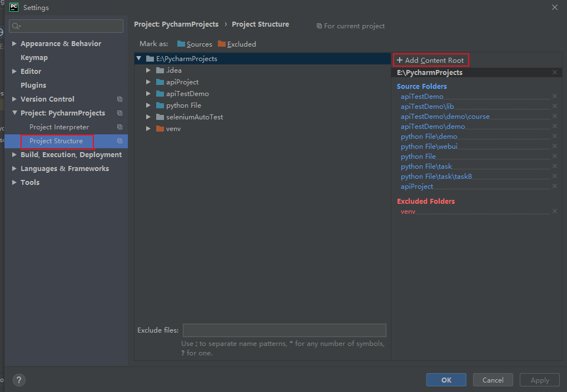Mark as Sources folder icon
Image resolution: width=567 pixels, height=392 pixels.
(x=181, y=44)
